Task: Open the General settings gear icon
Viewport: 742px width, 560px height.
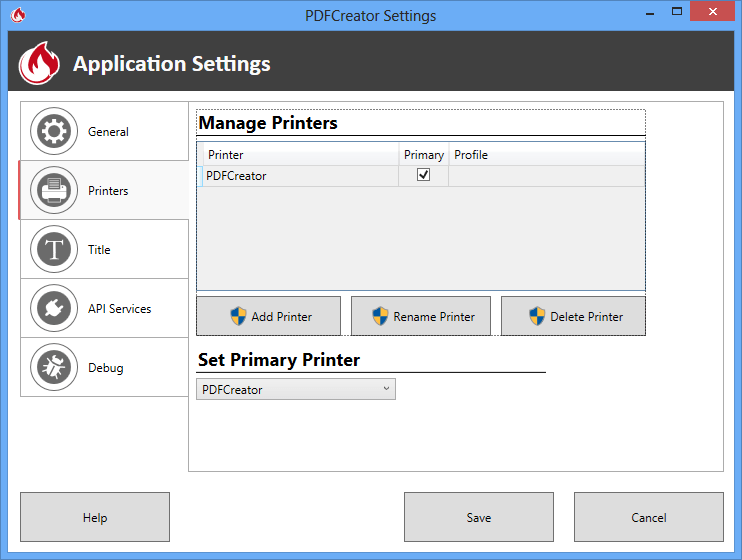Action: pos(54,131)
